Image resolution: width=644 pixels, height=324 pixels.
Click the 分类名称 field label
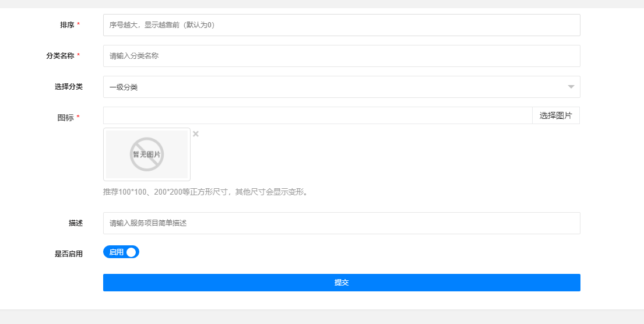(60, 56)
